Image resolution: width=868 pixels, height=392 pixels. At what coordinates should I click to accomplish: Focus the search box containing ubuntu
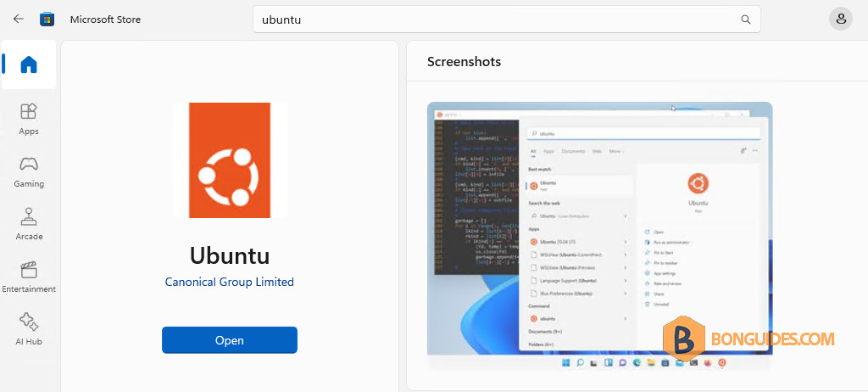click(x=507, y=20)
